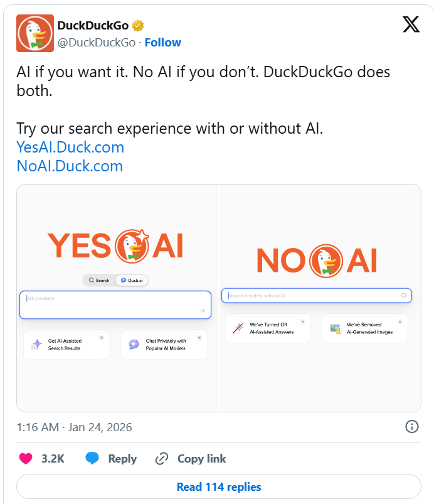444x504 pixels.
Task: Click the blue reply bubble icon
Action: (x=92, y=459)
